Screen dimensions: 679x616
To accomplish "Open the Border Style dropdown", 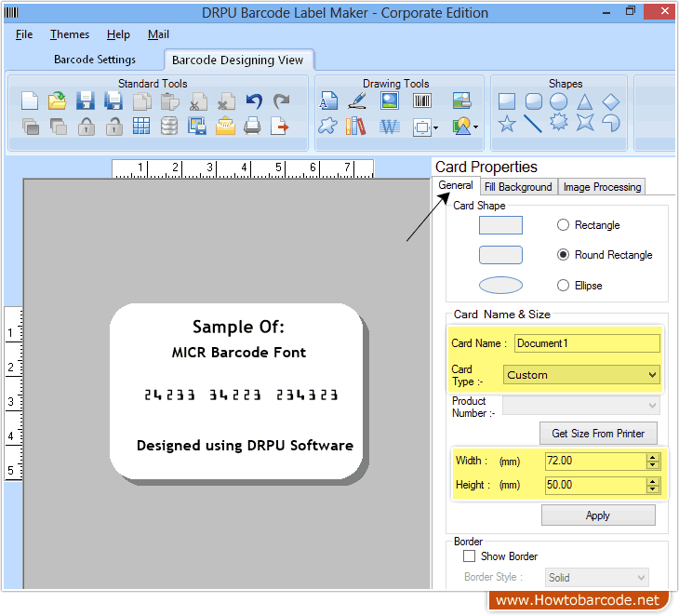I will [x=597, y=577].
